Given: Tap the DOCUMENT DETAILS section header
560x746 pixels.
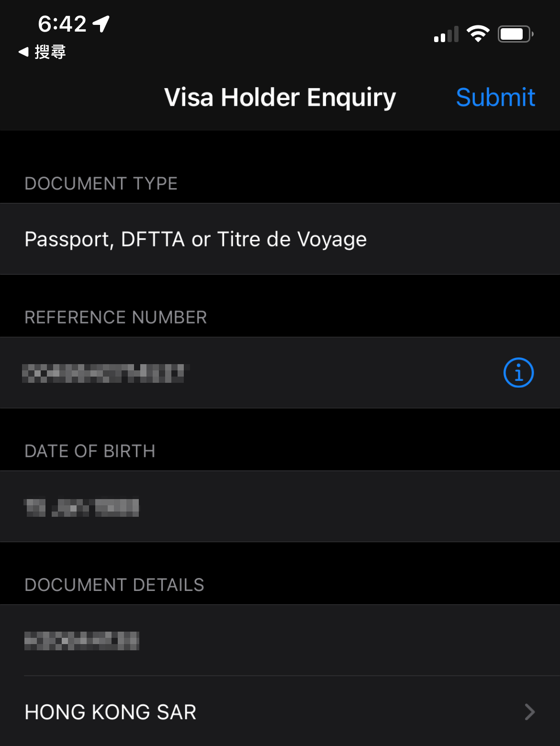Looking at the screenshot, I should tap(114, 585).
